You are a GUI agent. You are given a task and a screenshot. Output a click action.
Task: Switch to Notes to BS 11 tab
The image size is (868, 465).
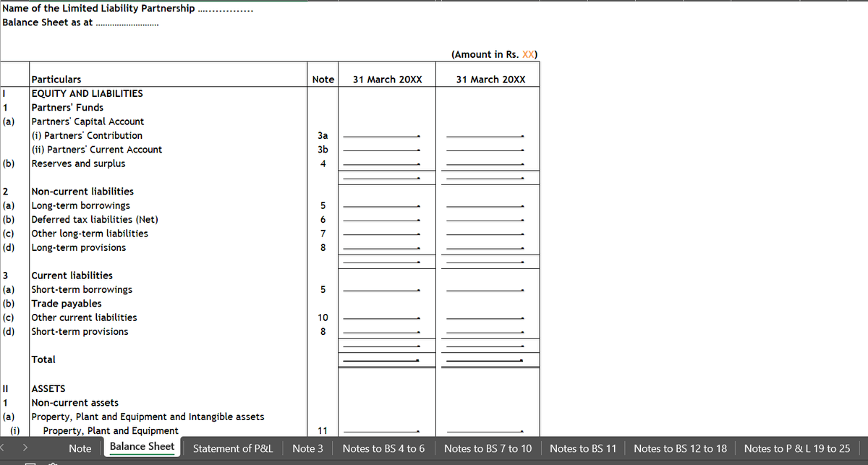[583, 448]
